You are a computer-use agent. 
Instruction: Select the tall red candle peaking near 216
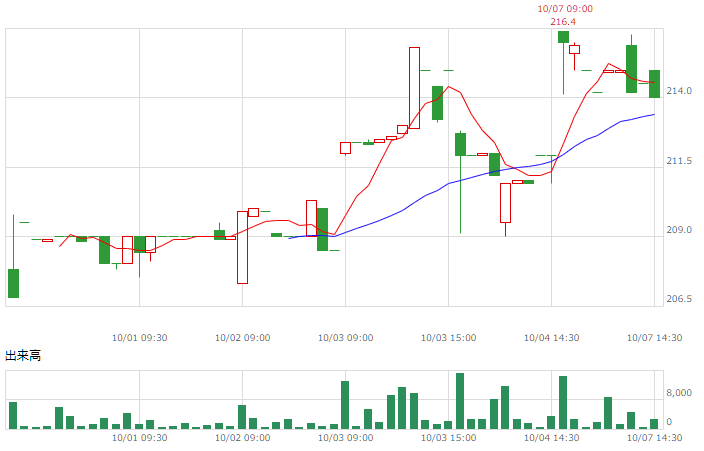(414, 88)
